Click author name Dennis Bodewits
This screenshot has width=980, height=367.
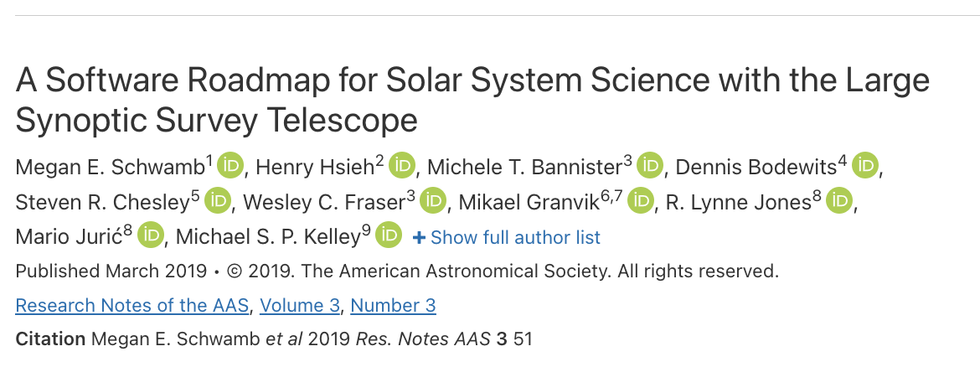pos(756,168)
